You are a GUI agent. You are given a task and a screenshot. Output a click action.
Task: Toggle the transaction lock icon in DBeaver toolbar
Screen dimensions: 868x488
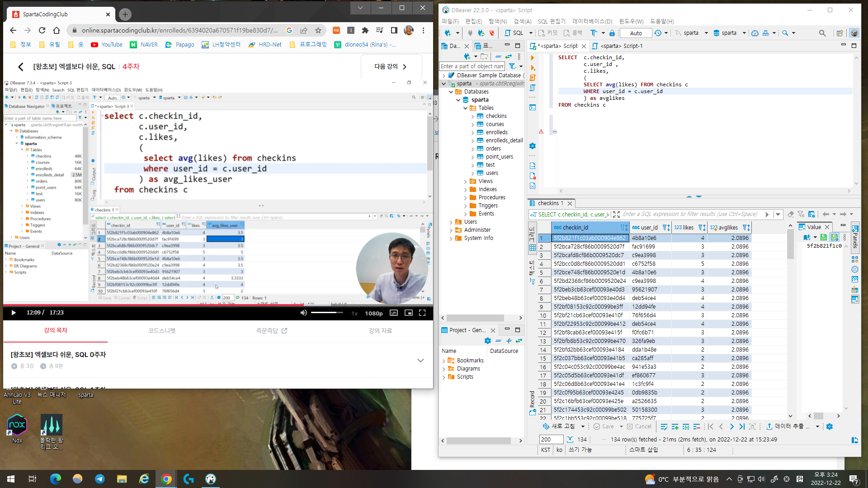tap(612, 33)
